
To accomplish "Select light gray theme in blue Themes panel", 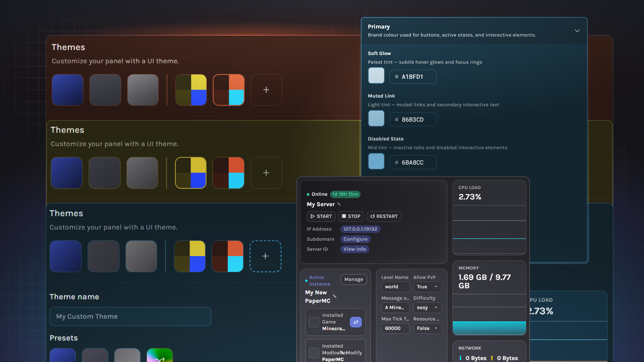I will tap(141, 256).
